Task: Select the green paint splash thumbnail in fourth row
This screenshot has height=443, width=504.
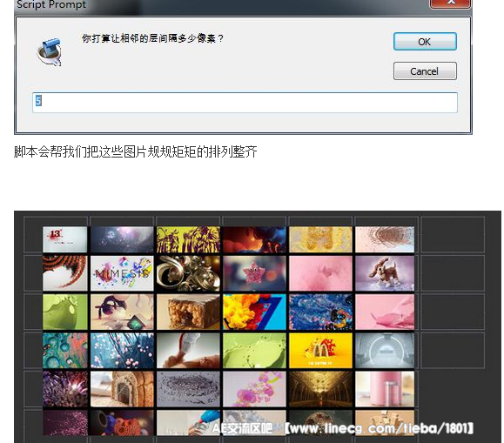Action: tap(254, 351)
